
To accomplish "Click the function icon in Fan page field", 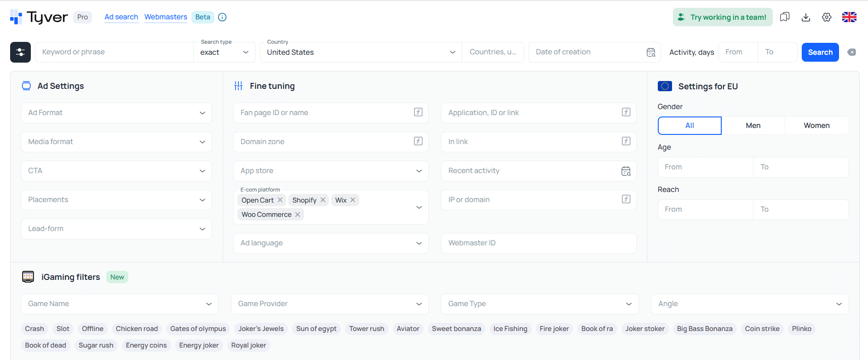I will (x=418, y=112).
